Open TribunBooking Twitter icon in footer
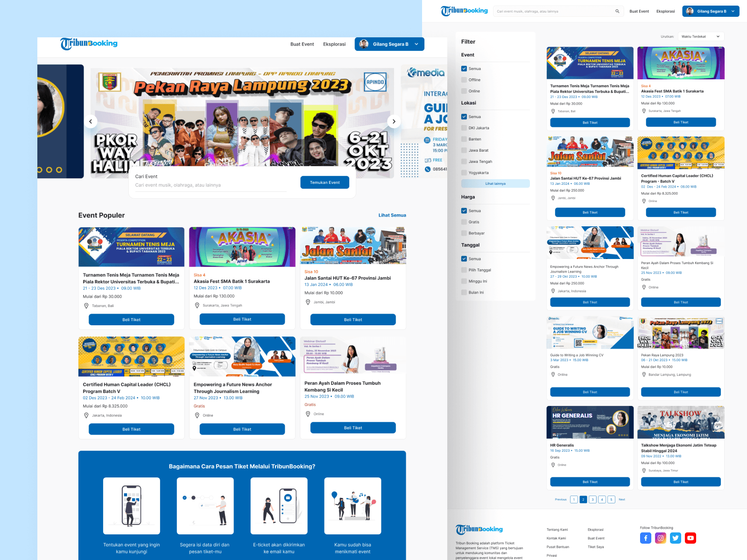This screenshot has height=560, width=747. (676, 538)
